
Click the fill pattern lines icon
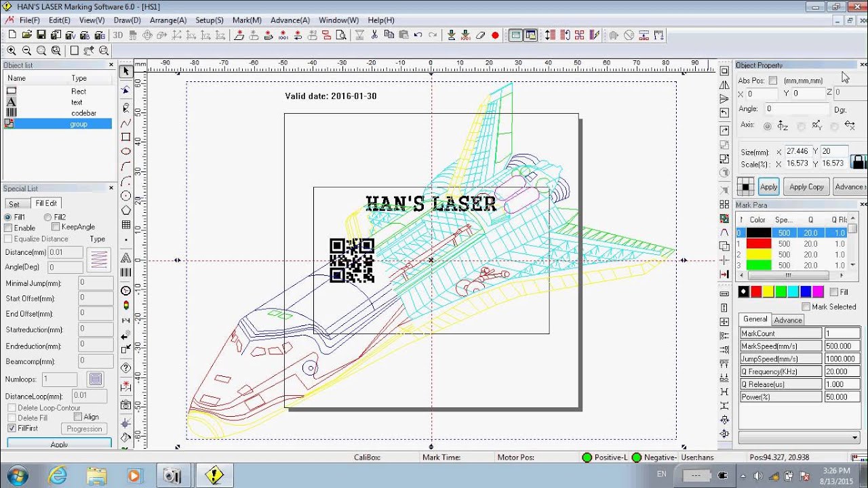click(x=99, y=258)
